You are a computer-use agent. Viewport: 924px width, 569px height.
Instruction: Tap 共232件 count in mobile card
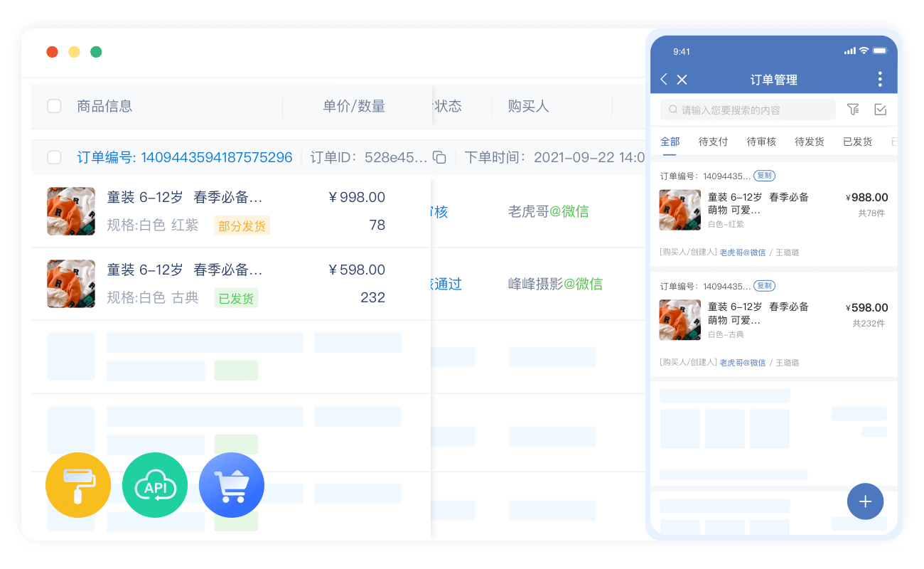click(x=869, y=324)
